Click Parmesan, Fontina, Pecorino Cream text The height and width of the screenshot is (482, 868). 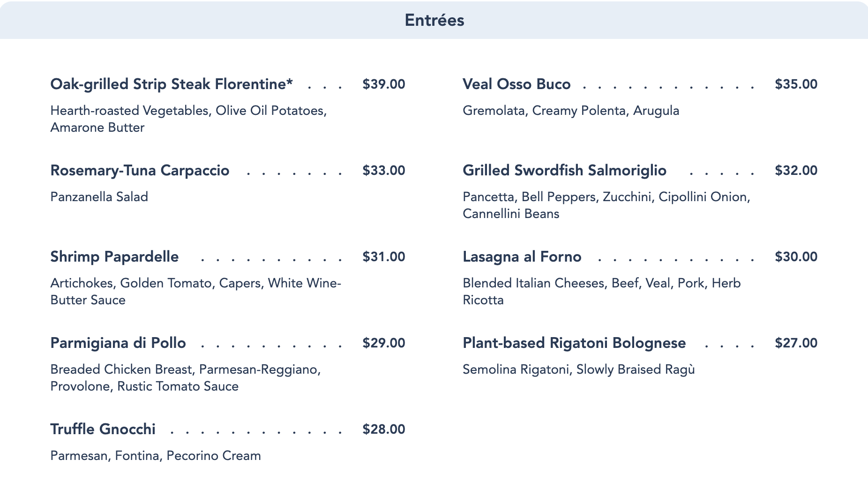(x=156, y=456)
